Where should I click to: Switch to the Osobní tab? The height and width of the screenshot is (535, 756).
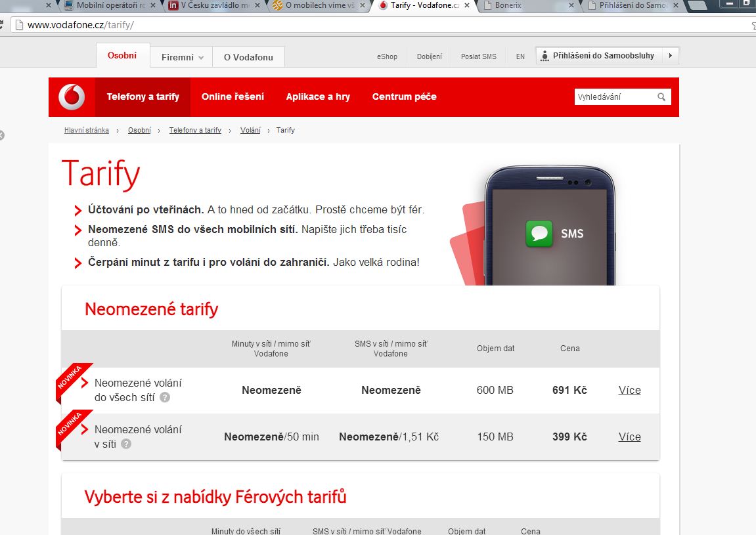(x=123, y=55)
